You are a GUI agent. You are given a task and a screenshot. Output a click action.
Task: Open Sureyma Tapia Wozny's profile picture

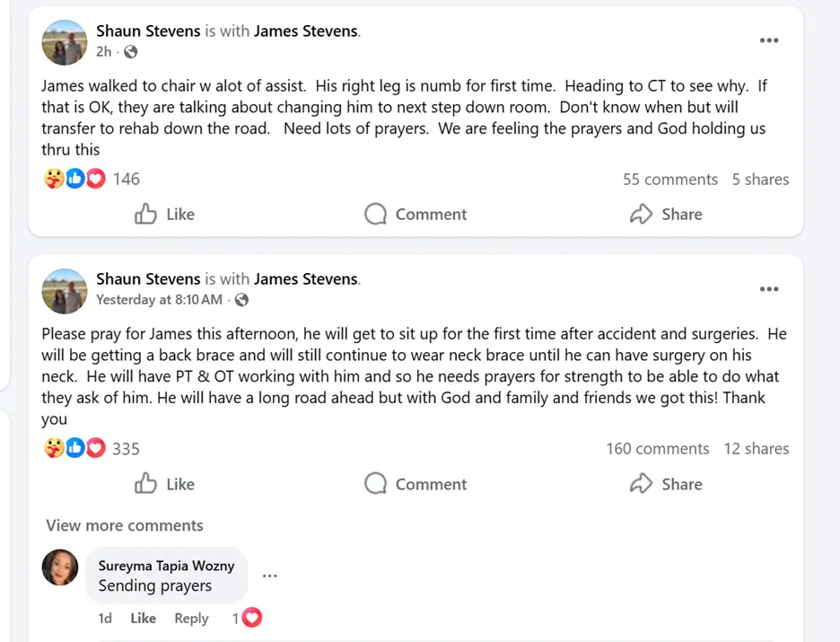pos(60,567)
